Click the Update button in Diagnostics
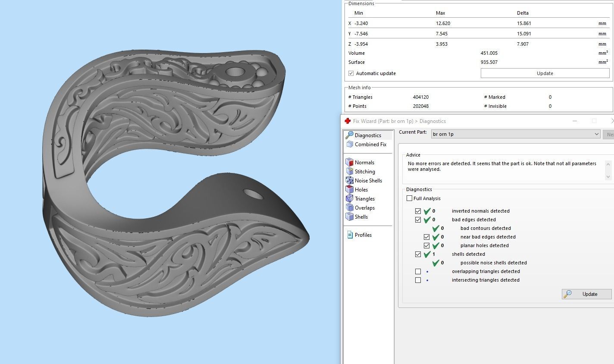Viewport: 614px width, 364px height. pos(587,294)
